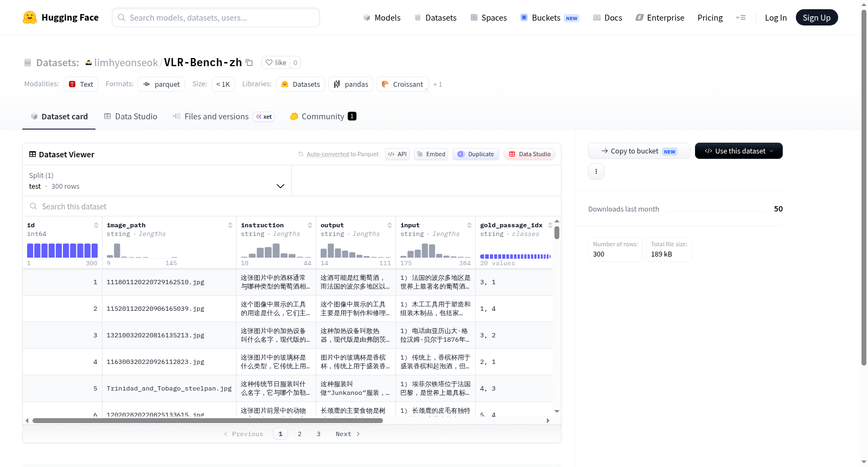Click the image_path lengths histogram
Screen dimensions: 868x467
click(x=142, y=251)
